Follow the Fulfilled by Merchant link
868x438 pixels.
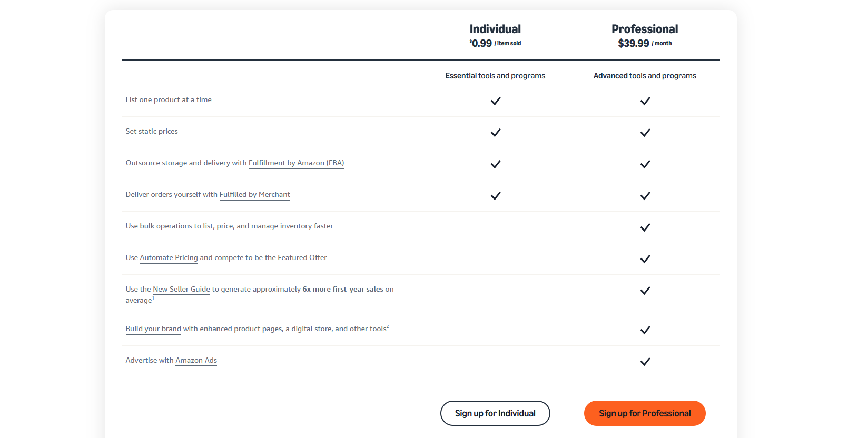point(254,195)
